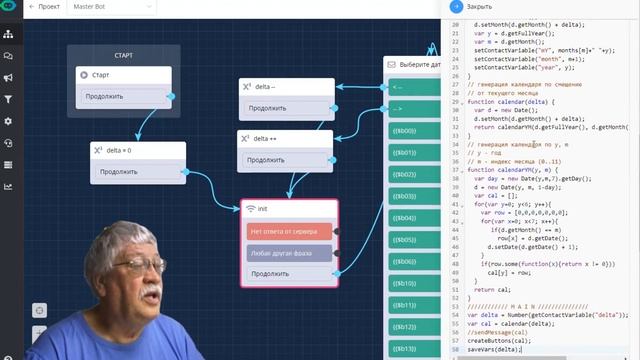640x360 pixels.
Task: Click the <-- green button
Action: point(414,87)
